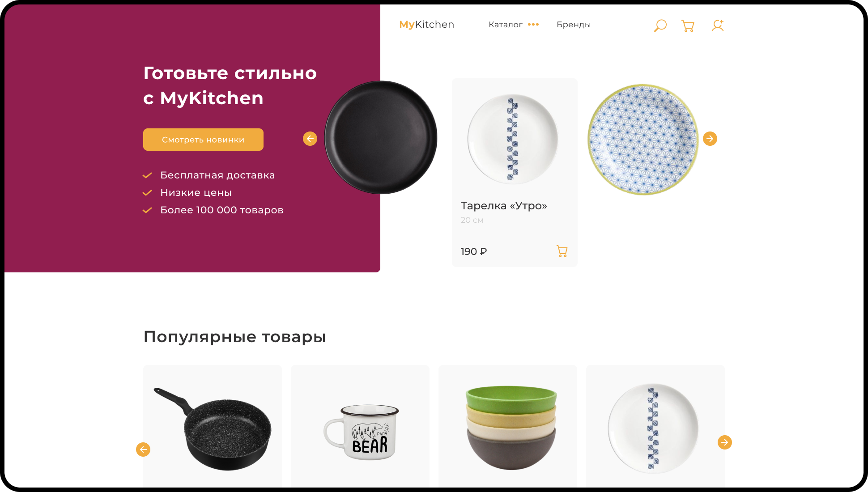Open the Каталог menu item

[x=506, y=25]
